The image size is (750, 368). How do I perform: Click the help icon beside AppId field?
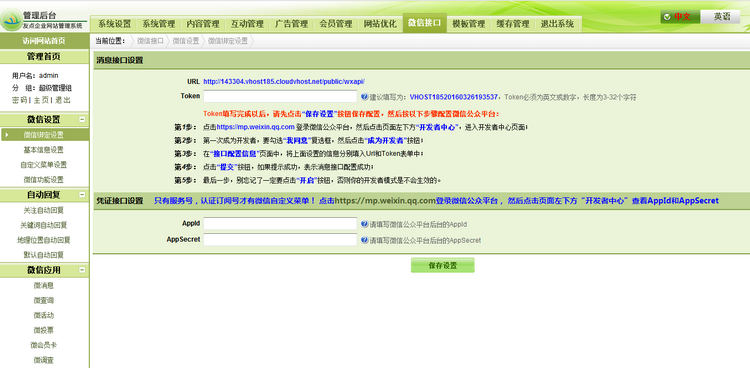click(364, 224)
